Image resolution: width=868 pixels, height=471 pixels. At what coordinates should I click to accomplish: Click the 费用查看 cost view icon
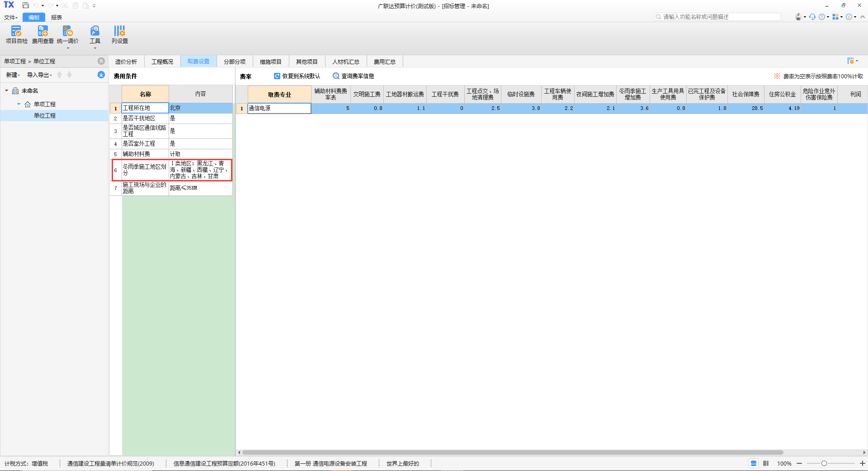(x=42, y=34)
